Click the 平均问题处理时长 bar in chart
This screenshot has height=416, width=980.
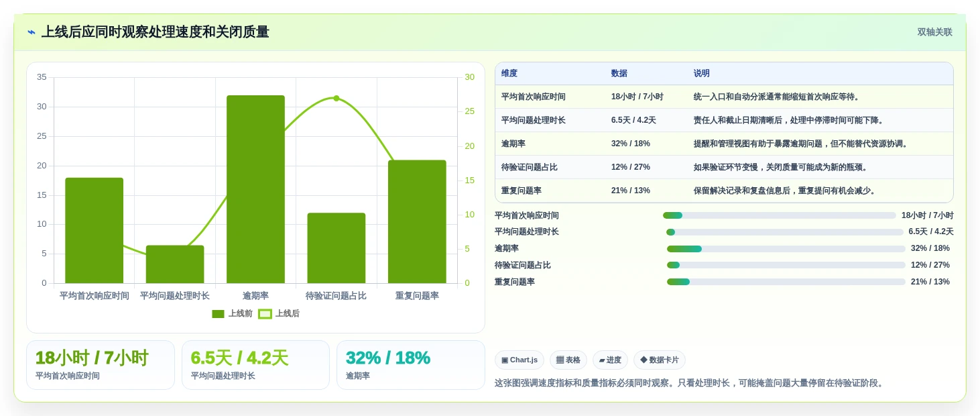click(x=175, y=264)
